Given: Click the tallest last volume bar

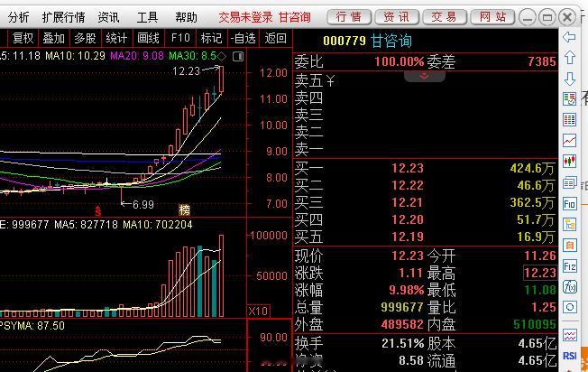Looking at the screenshot, I should coord(221,276).
